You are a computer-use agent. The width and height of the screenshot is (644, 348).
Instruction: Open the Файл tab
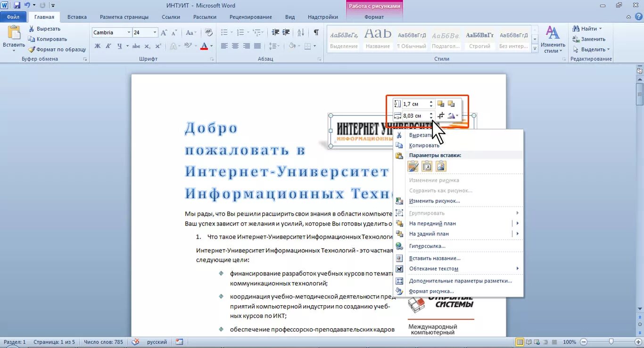tap(13, 17)
